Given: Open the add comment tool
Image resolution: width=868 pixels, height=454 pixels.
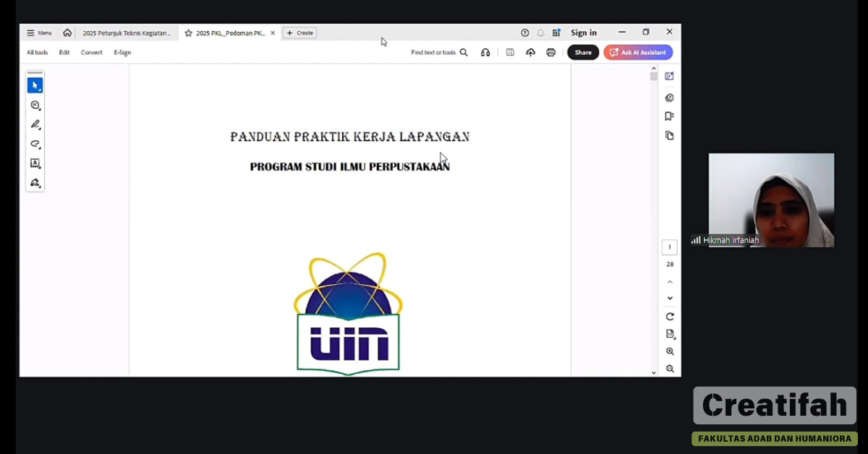Looking at the screenshot, I should pos(35,106).
